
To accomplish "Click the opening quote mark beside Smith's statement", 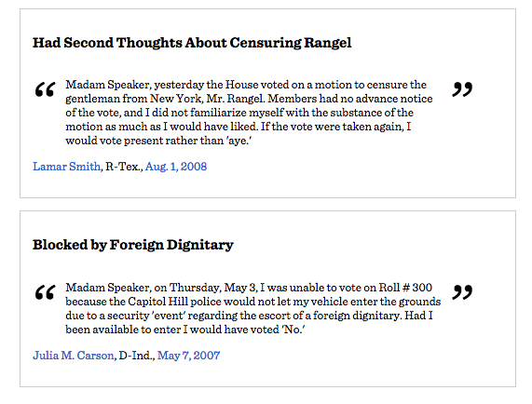I will pyautogui.click(x=45, y=89).
